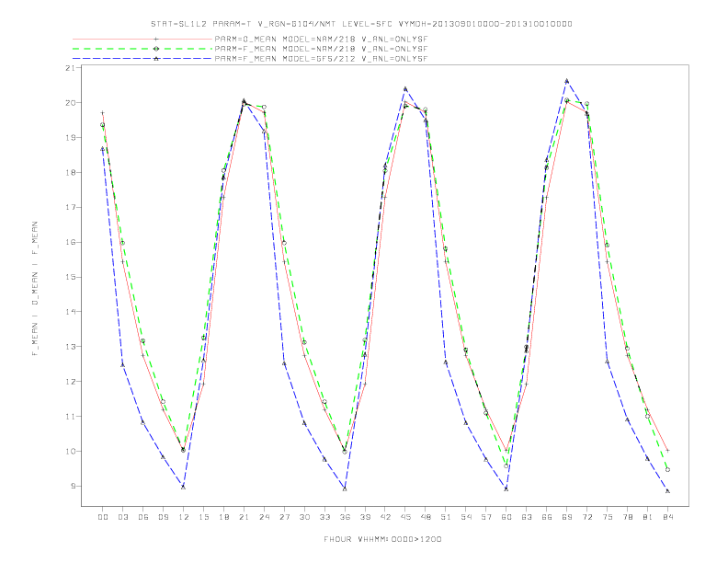Image resolution: width=728 pixels, height=563 pixels.
Task: Click the x-axis forecast hour label 57
Action: tap(486, 517)
